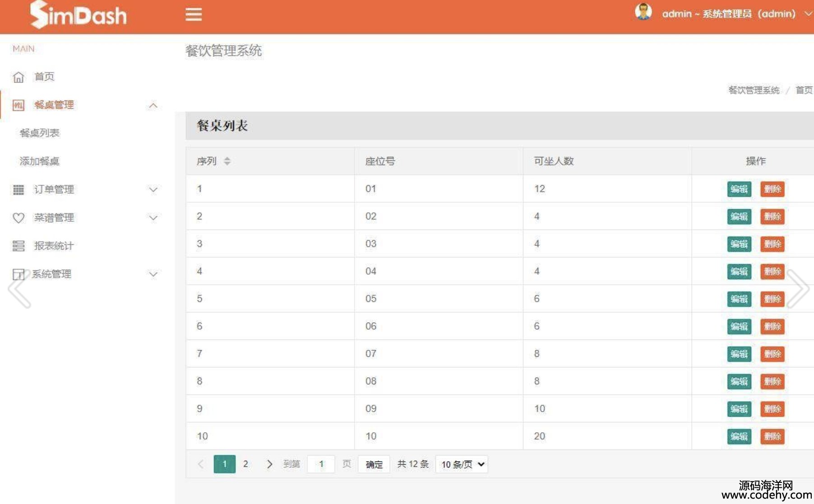This screenshot has height=504, width=814.
Task: Click the admin user avatar icon
Action: click(x=643, y=12)
